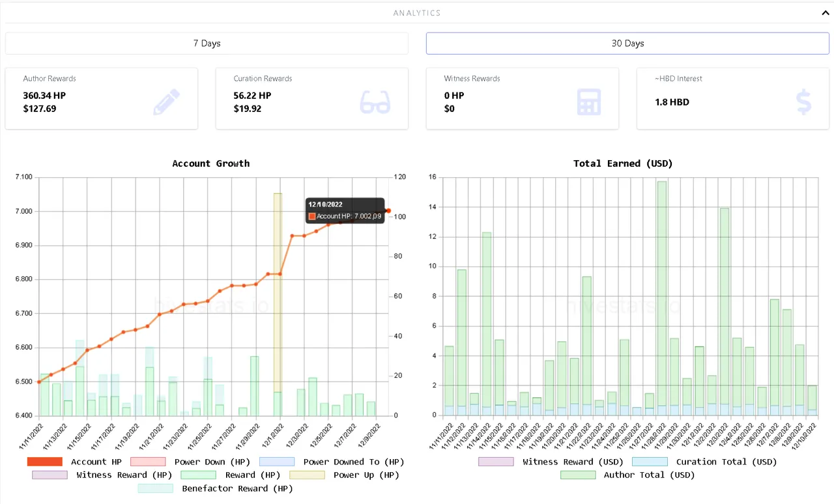Click the Total Earned (USD) chart title
This screenshot has height=504, width=834.
(623, 163)
